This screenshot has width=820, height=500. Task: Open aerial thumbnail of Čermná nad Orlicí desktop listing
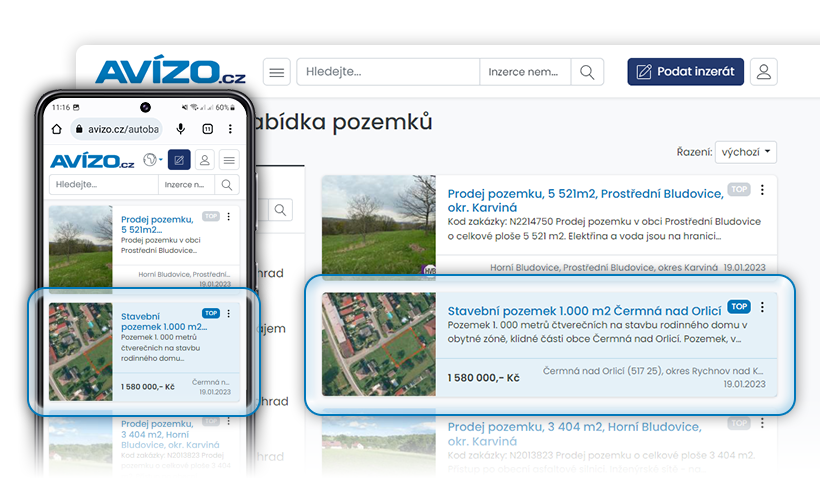(379, 344)
